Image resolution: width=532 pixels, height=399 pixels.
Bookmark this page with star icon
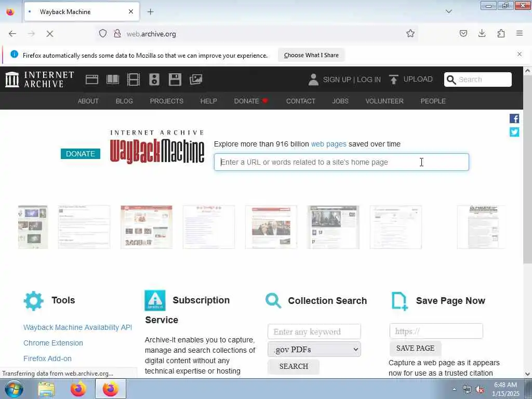(x=410, y=33)
